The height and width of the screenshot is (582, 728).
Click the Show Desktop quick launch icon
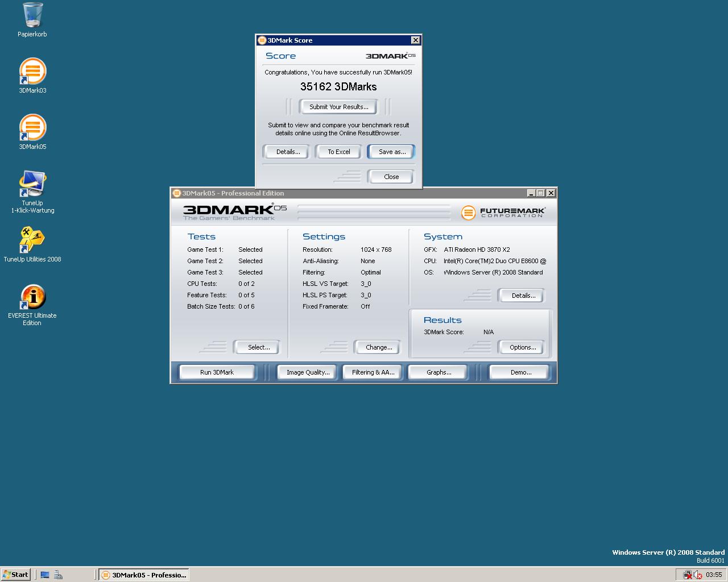tap(45, 575)
